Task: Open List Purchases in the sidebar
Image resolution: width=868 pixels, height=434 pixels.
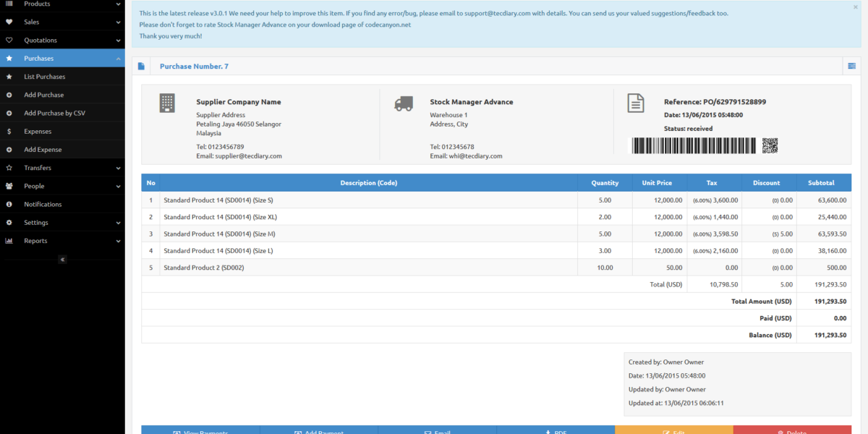Action: coord(45,77)
